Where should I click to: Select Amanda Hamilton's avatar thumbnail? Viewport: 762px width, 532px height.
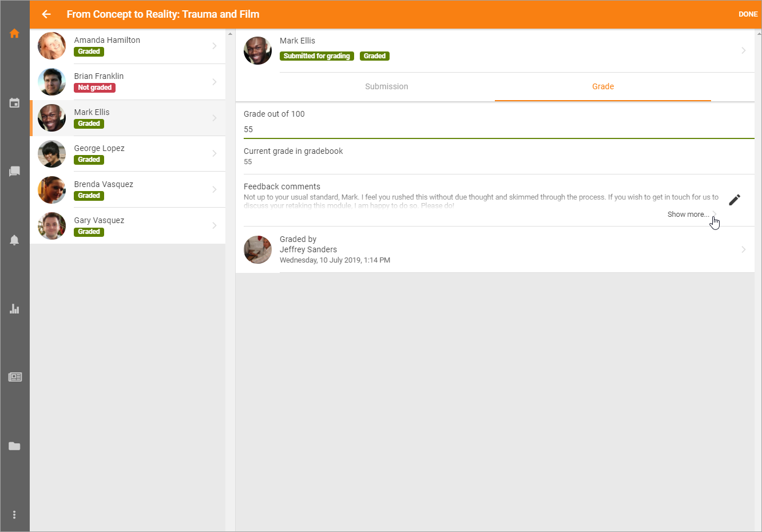point(52,46)
